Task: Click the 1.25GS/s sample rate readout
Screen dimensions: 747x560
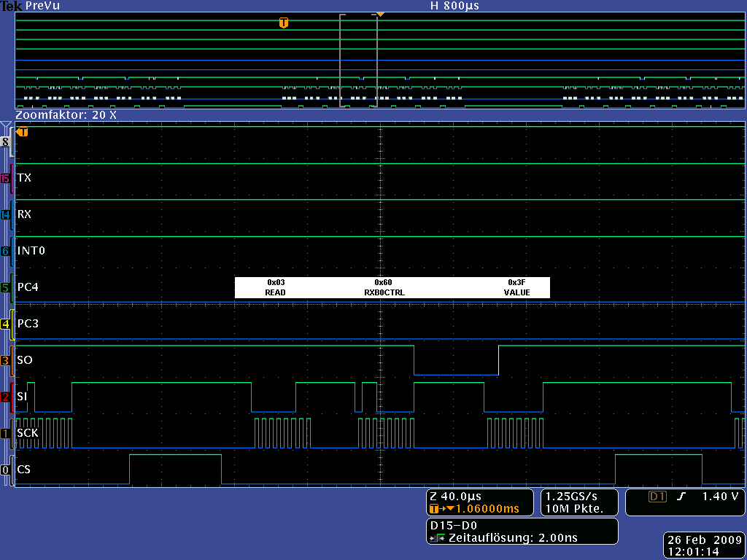Action: click(x=570, y=497)
